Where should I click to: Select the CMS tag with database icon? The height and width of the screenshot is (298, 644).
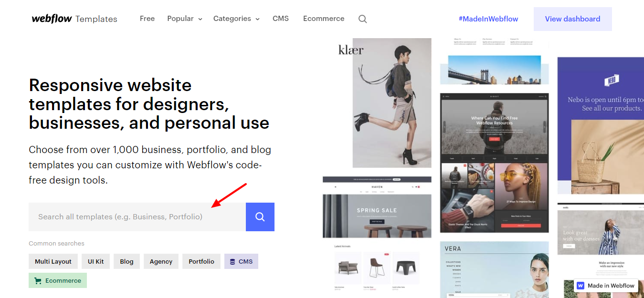[x=241, y=261]
